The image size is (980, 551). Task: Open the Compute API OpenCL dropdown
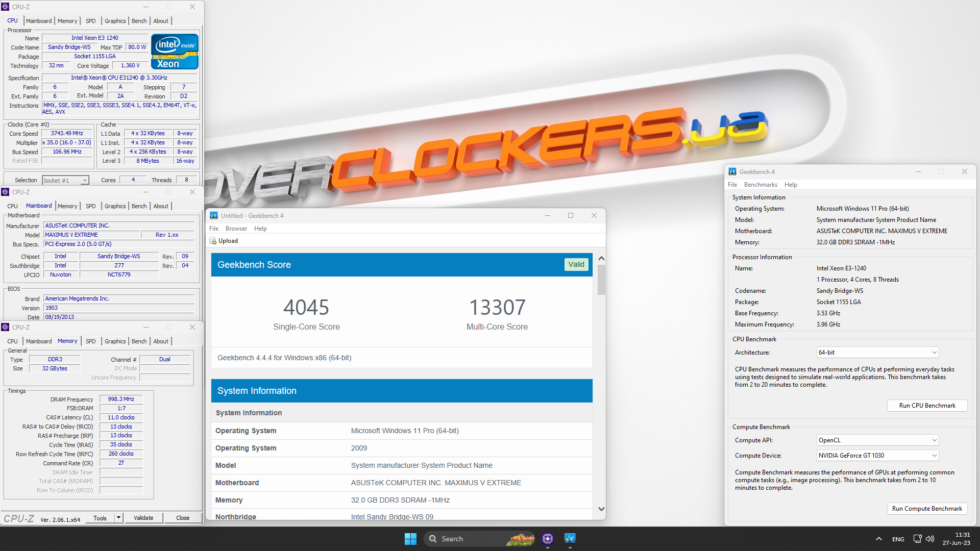[877, 440]
